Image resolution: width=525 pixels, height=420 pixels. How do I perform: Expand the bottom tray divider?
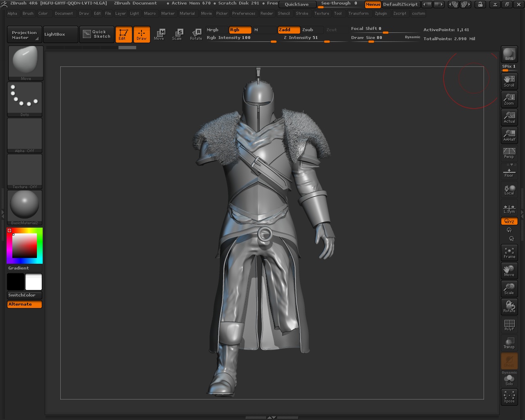tap(272, 418)
